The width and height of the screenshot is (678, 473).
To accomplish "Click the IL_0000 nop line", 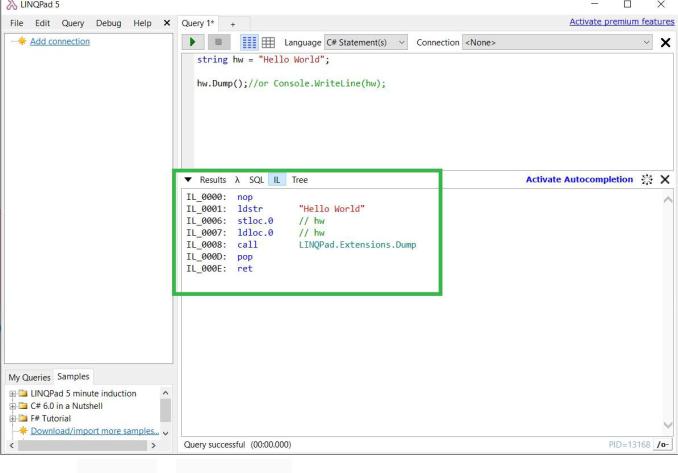I will [x=219, y=197].
